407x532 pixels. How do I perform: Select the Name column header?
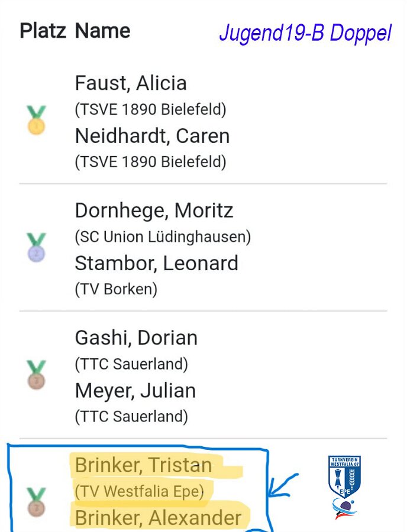coord(102,31)
